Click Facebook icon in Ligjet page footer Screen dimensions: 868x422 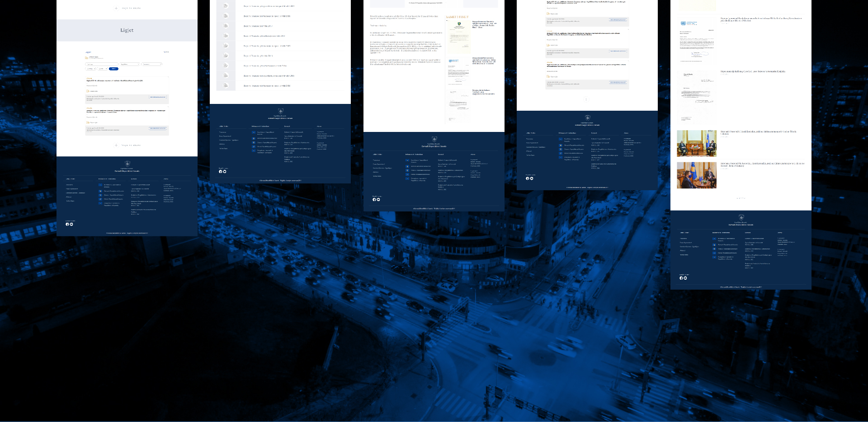pos(67,224)
